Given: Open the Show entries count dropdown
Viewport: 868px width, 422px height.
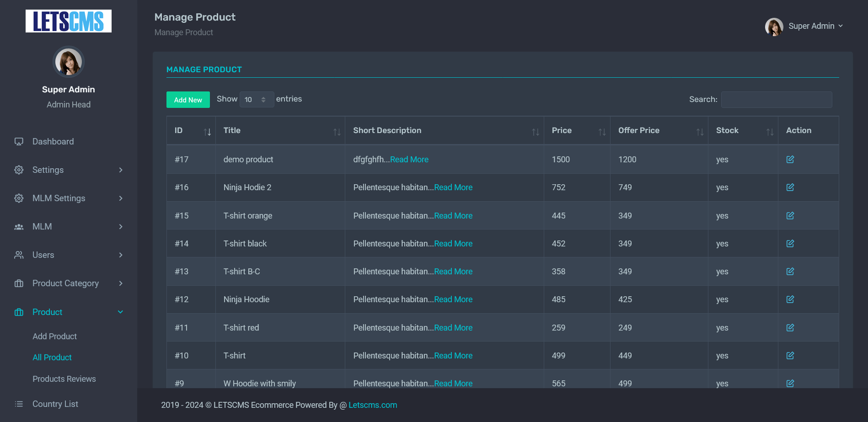Looking at the screenshot, I should (256, 100).
